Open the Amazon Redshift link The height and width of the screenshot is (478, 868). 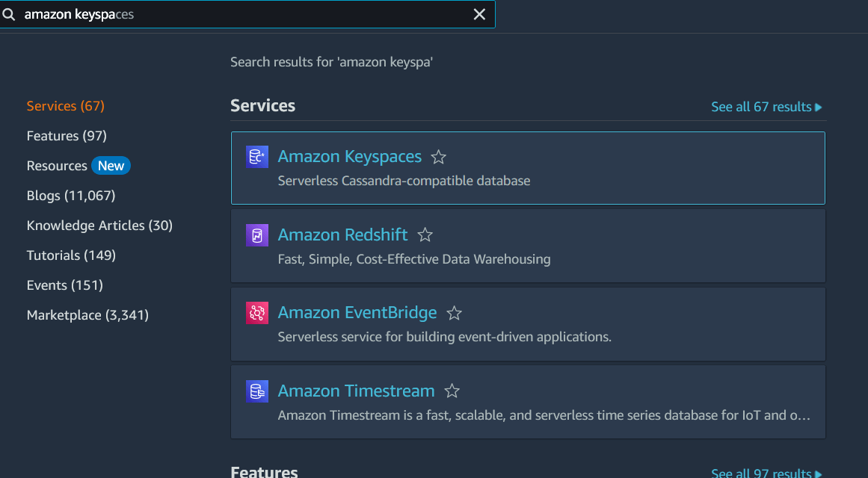[x=342, y=235]
